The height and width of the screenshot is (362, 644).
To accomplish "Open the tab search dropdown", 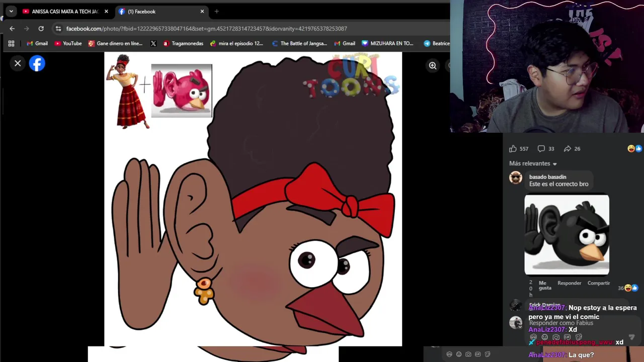I will [11, 11].
